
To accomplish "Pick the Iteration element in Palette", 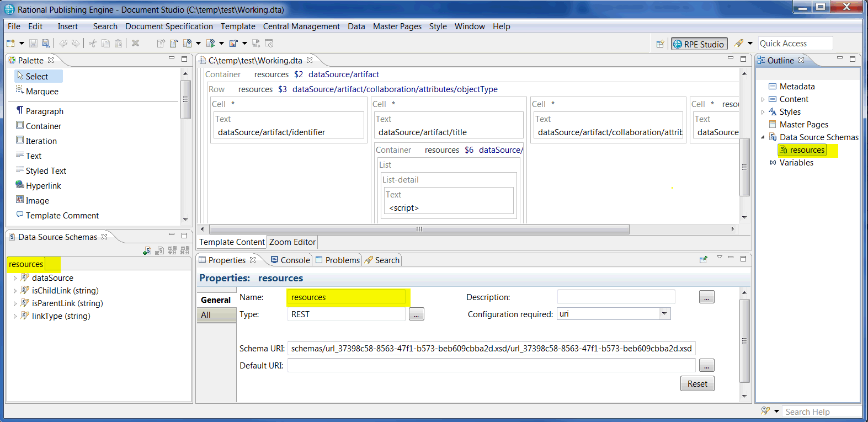I will (x=36, y=141).
